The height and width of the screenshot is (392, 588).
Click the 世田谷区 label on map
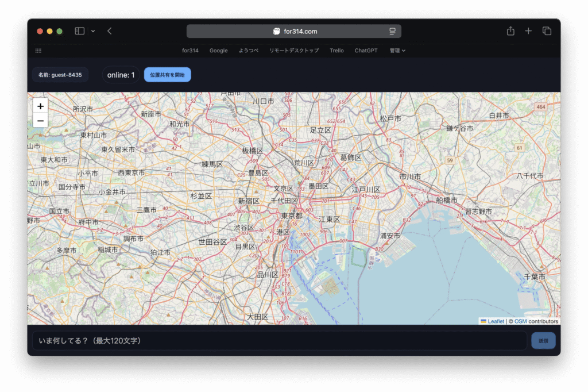(212, 242)
